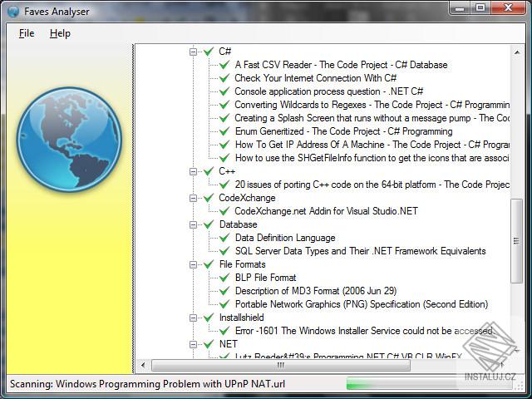The image size is (532, 399).
Task: Select Console application process question entry
Action: click(x=329, y=91)
